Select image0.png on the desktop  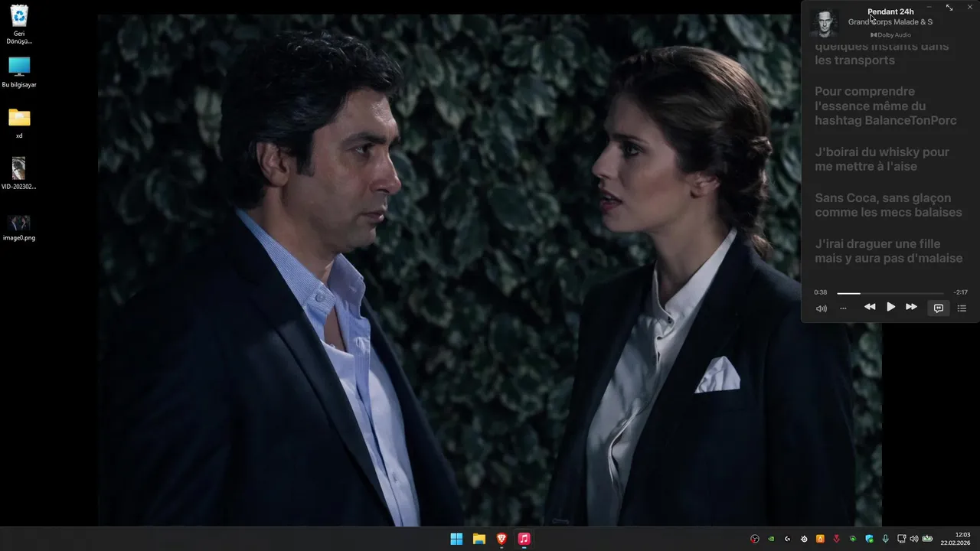tap(19, 227)
